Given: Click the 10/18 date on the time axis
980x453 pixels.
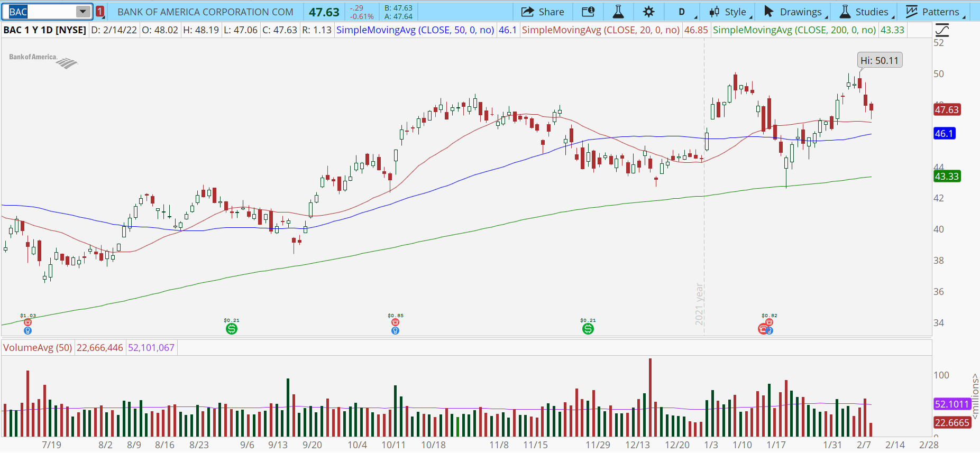Looking at the screenshot, I should pyautogui.click(x=434, y=445).
